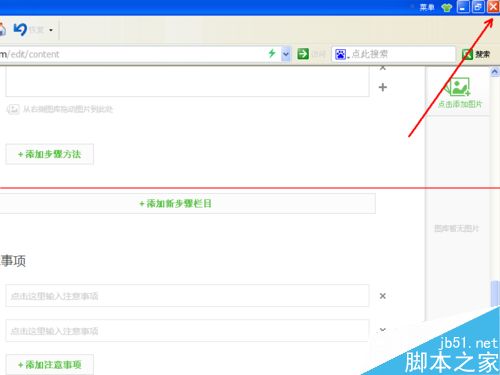500x375 pixels.
Task: Click the step content text area
Action: coord(187,81)
